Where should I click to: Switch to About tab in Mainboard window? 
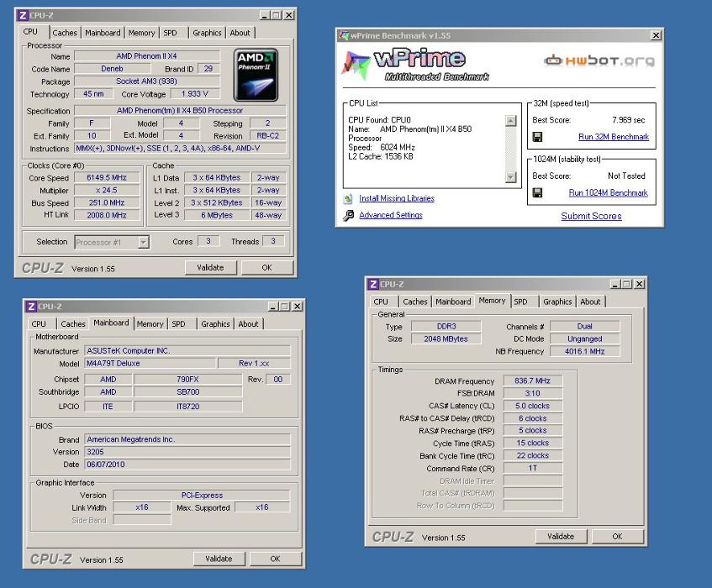(248, 324)
